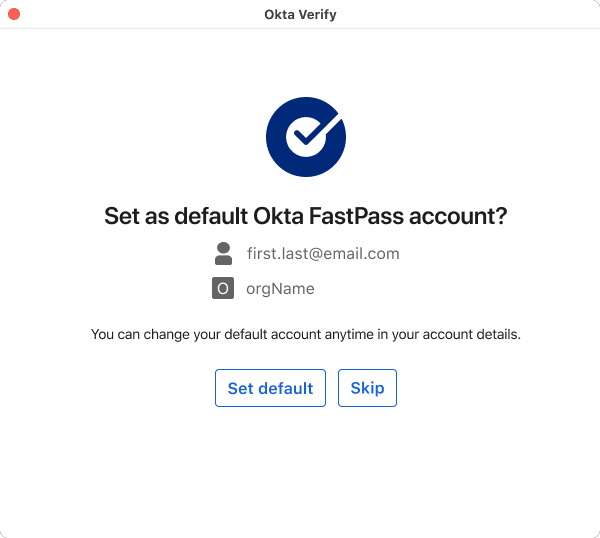Viewport: 600px width, 538px height.
Task: Click the word 'FastPass' in the heading
Action: 372,216
